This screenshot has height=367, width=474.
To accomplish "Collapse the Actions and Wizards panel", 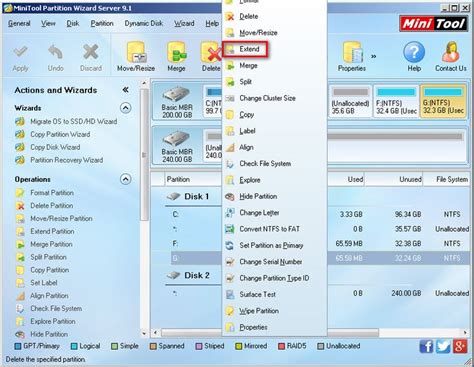I will pos(125,90).
